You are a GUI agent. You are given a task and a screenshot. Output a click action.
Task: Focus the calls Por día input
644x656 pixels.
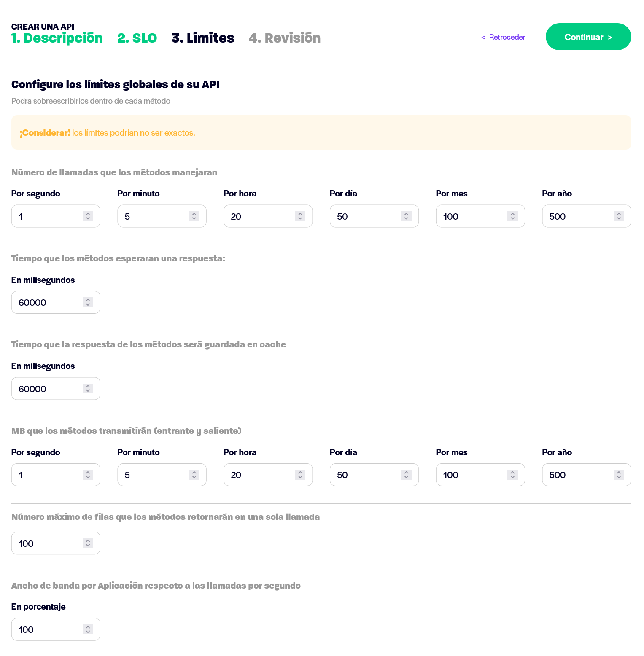374,216
